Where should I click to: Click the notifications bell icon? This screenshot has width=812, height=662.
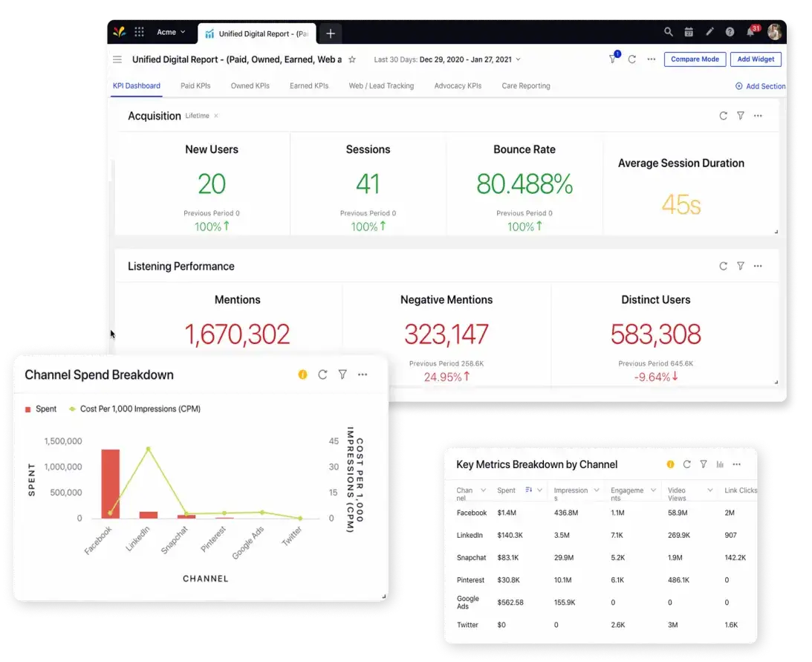tap(750, 32)
